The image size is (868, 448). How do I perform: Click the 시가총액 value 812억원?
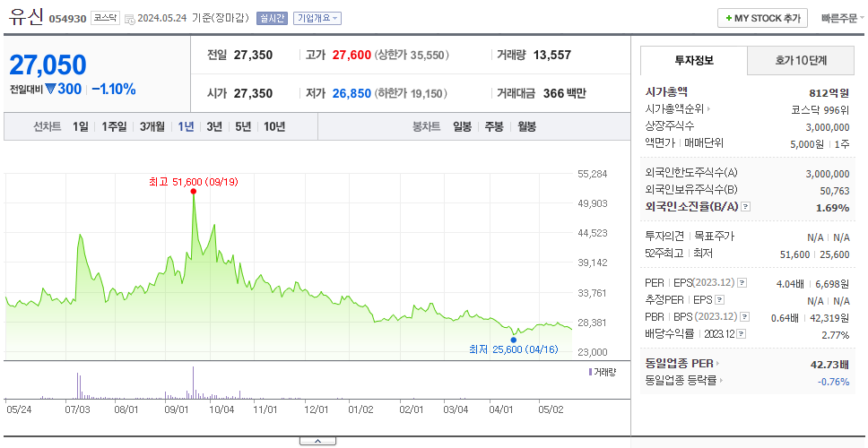coord(829,93)
